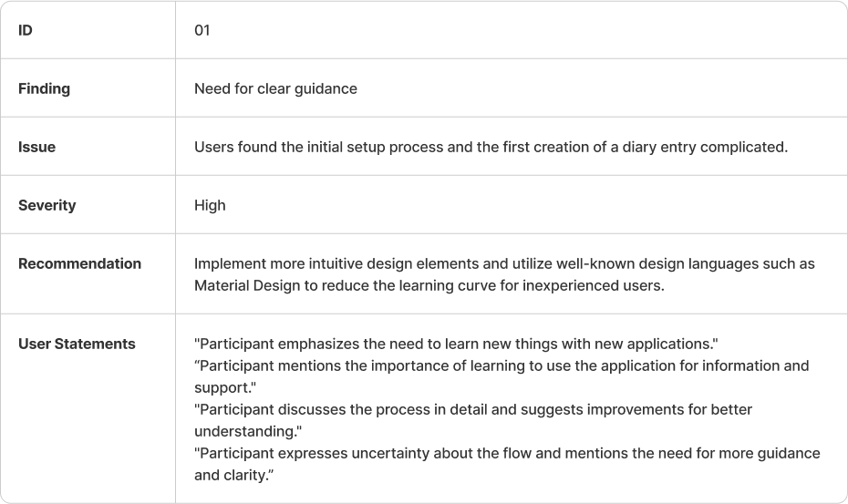Click the Material Design recommendation line

[x=429, y=285]
